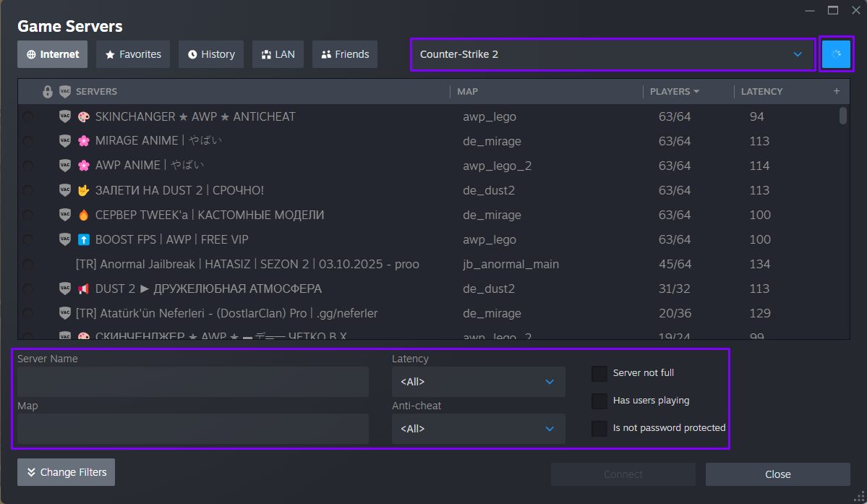Click the LAN network icon
867x504 pixels.
pyautogui.click(x=264, y=54)
